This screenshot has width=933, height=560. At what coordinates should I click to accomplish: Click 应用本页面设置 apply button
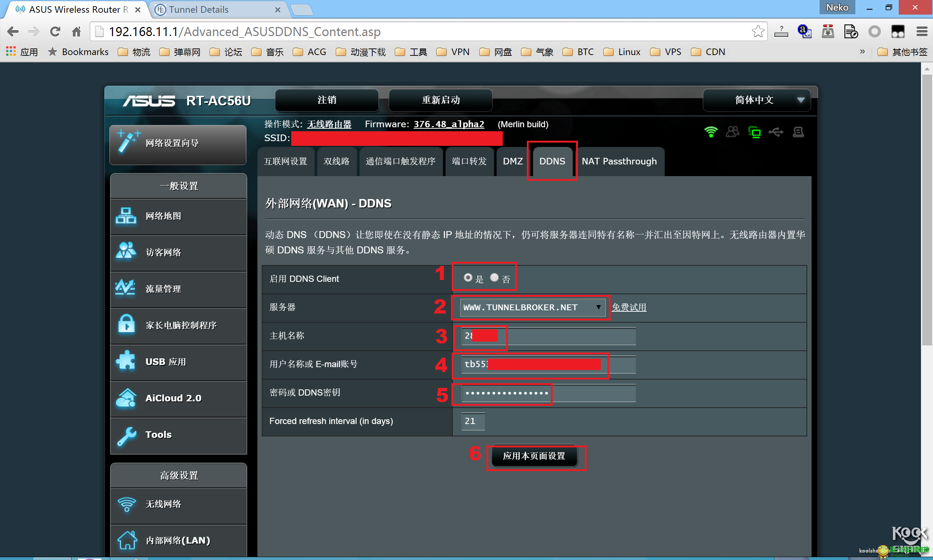point(534,456)
